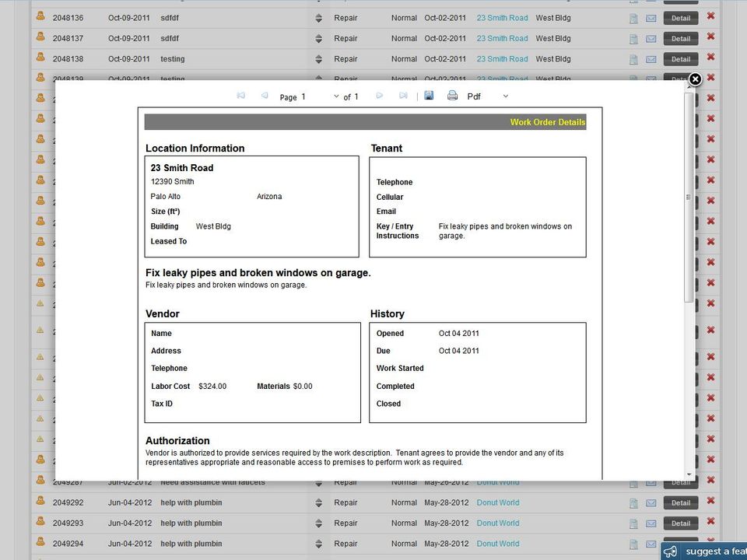The height and width of the screenshot is (560, 747).
Task: Click user icon for work order 2048137
Action: [40, 37]
